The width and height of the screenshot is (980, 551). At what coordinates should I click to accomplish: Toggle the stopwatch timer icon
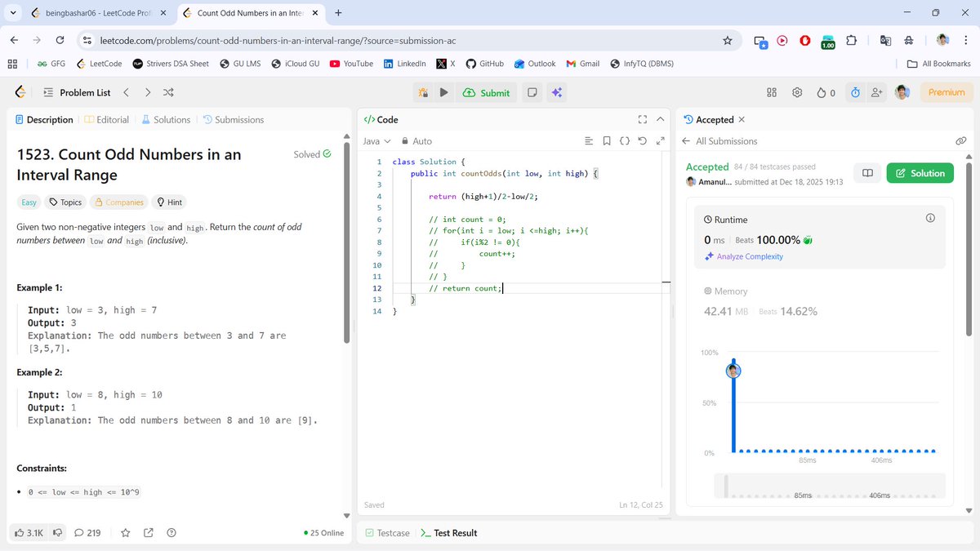coord(855,92)
